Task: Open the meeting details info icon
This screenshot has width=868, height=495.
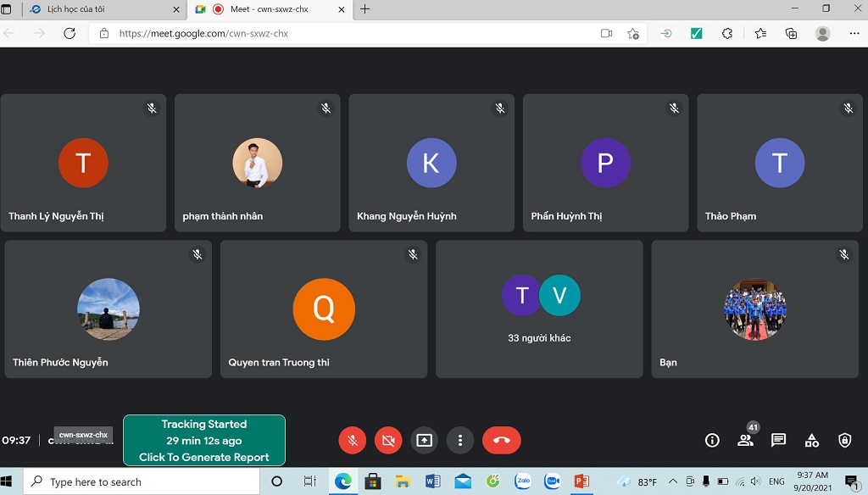Action: point(712,440)
